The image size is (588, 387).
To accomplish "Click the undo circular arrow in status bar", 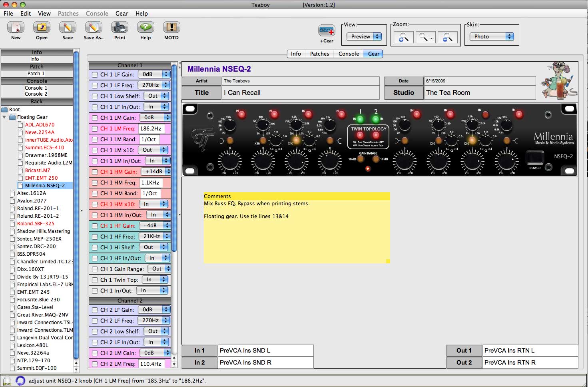I will (20, 381).
